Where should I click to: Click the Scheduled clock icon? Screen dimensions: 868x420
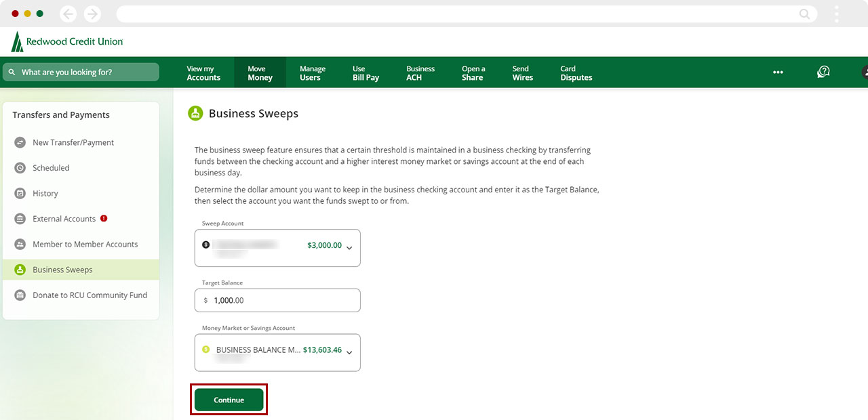(x=20, y=168)
